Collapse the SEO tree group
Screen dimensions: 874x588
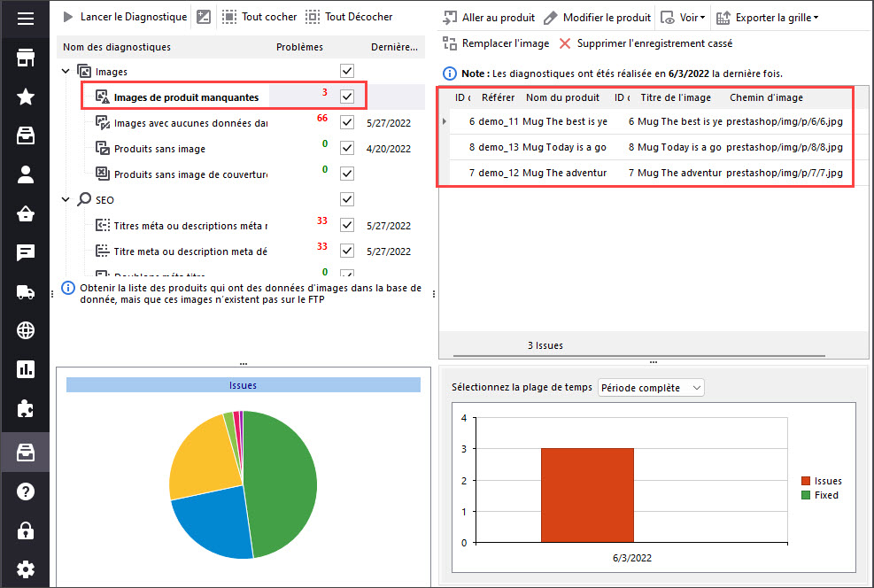(66, 199)
